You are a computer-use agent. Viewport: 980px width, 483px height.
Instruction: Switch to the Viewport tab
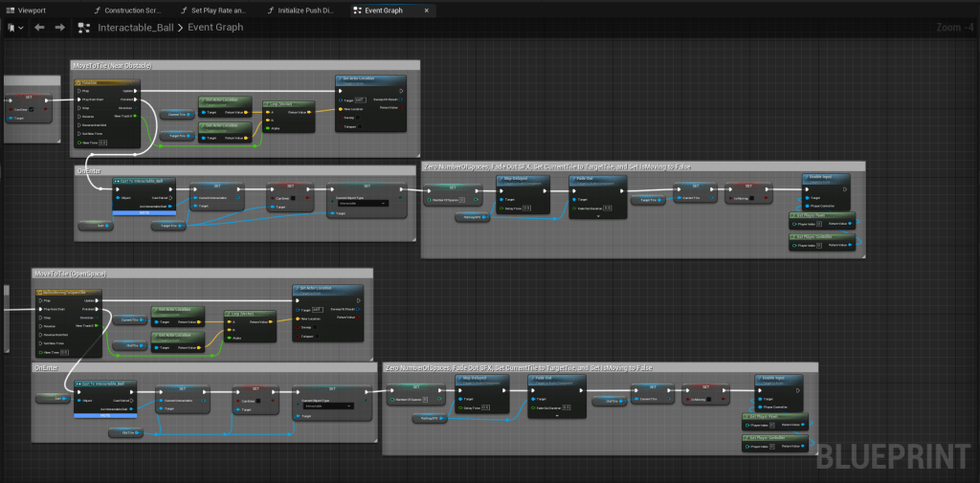tap(37, 10)
